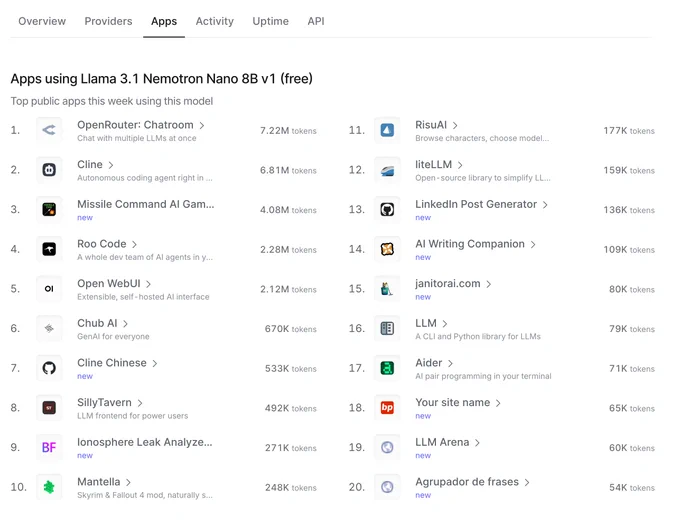This screenshot has width=680, height=524.
Task: Click the SillyTavern app icon
Action: 49,408
